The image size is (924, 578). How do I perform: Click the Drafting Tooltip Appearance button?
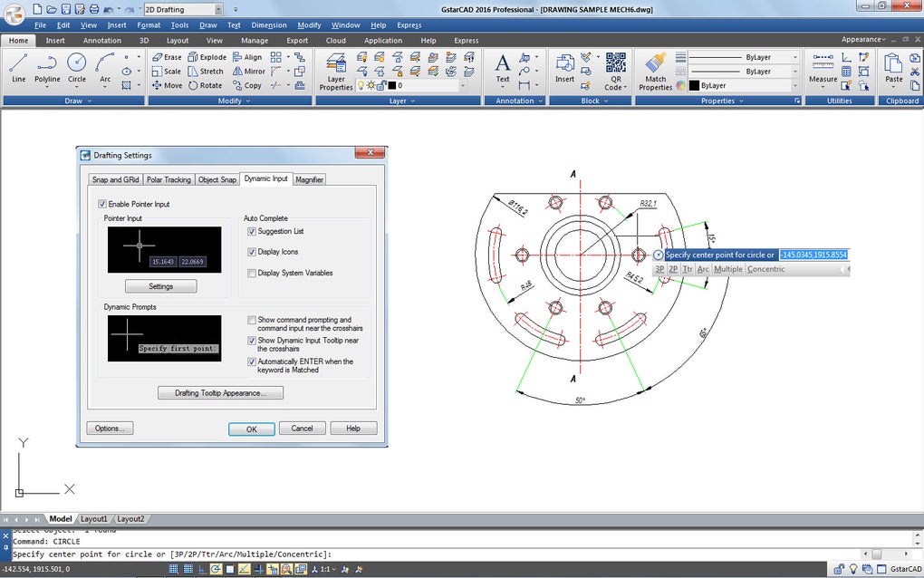(x=220, y=393)
